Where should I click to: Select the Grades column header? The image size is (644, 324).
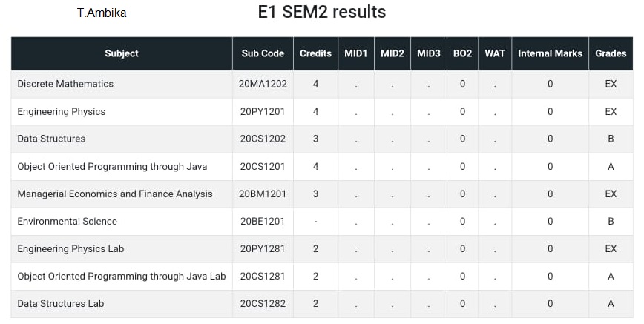611,53
